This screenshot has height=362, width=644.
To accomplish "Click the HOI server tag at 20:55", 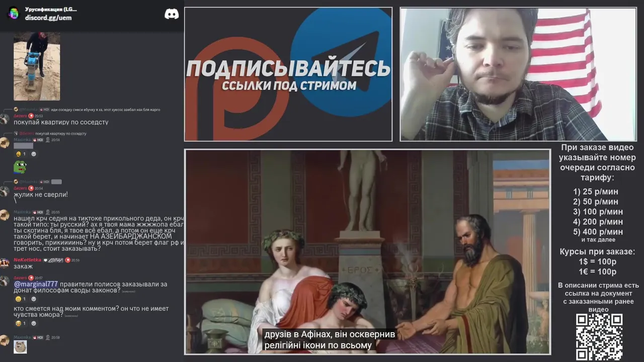I will click(38, 212).
